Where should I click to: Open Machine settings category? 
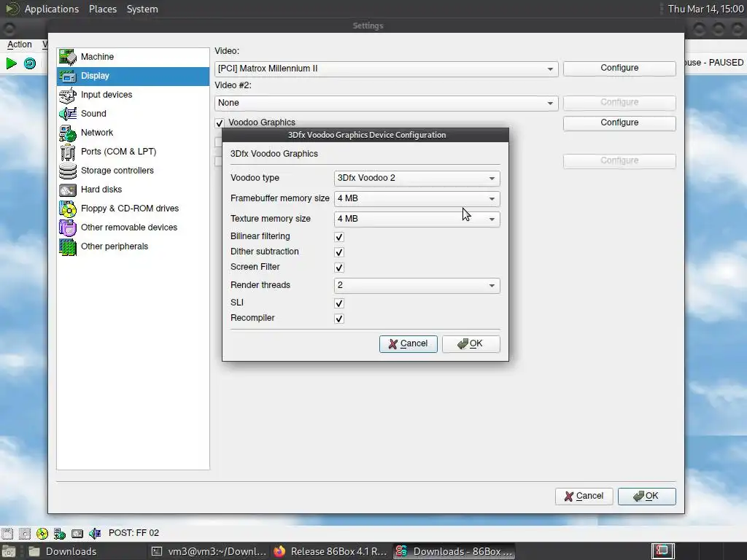(133, 57)
